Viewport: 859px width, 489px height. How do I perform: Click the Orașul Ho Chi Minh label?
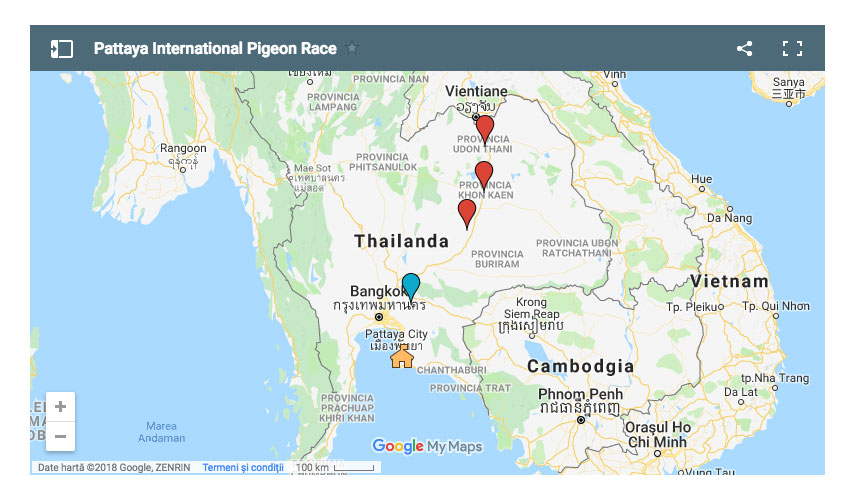click(657, 434)
